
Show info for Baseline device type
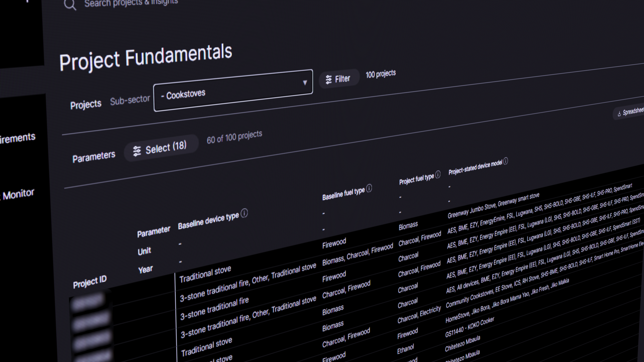coord(244,213)
